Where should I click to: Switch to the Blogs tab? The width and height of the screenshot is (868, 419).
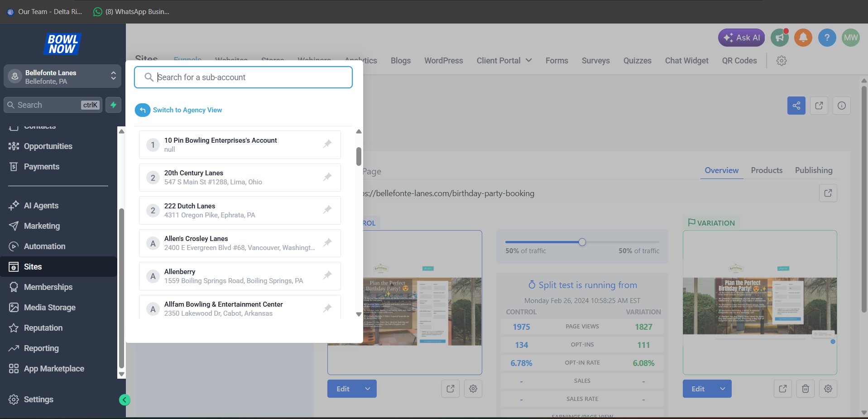pos(401,61)
